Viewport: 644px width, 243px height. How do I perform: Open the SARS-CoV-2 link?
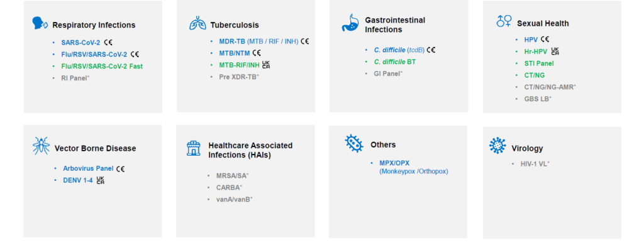(x=80, y=42)
